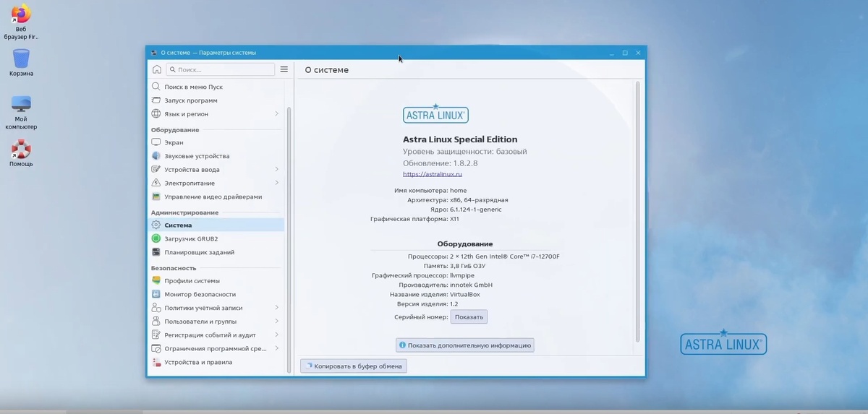This screenshot has width=868, height=414.
Task: Select Управление видео драйверами entry
Action: pyautogui.click(x=216, y=197)
